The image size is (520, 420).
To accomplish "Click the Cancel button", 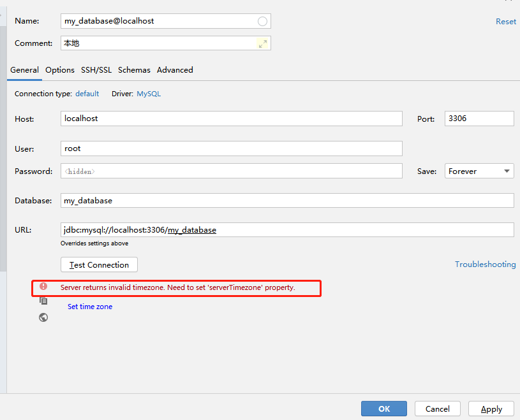I will pos(438,409).
